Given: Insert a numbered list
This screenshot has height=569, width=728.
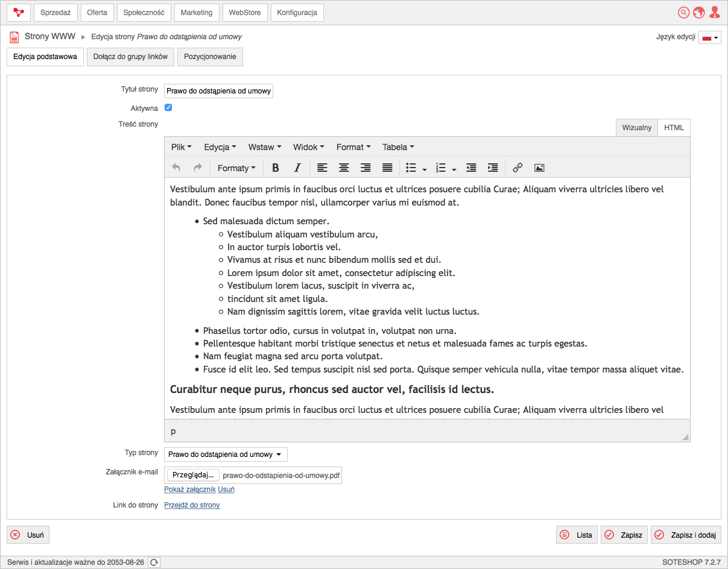Looking at the screenshot, I should tap(441, 168).
